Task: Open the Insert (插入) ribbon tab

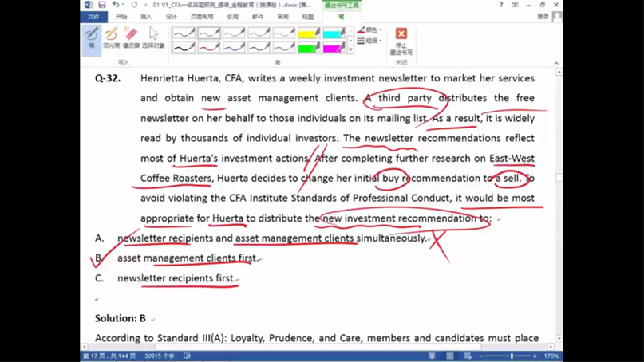Action: 146,17
